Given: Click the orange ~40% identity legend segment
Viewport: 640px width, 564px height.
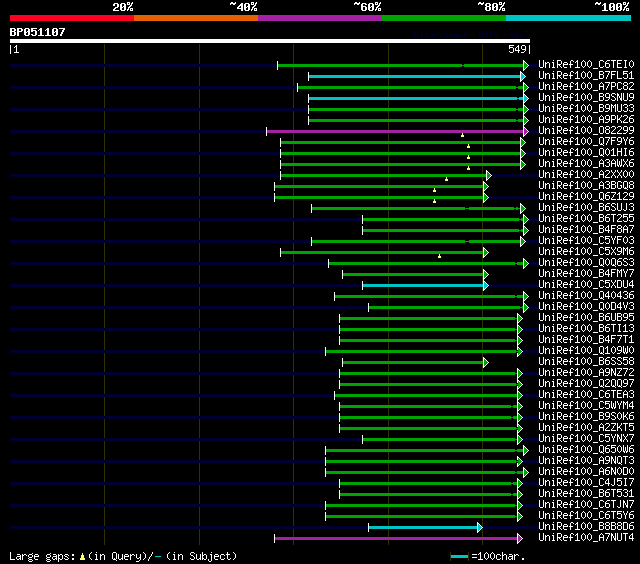Looking at the screenshot, I should pos(196,18).
